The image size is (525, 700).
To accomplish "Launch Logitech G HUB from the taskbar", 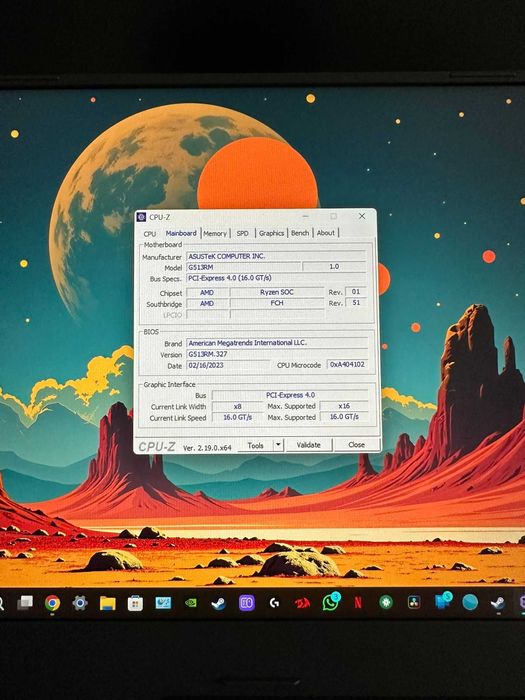I will 274,603.
